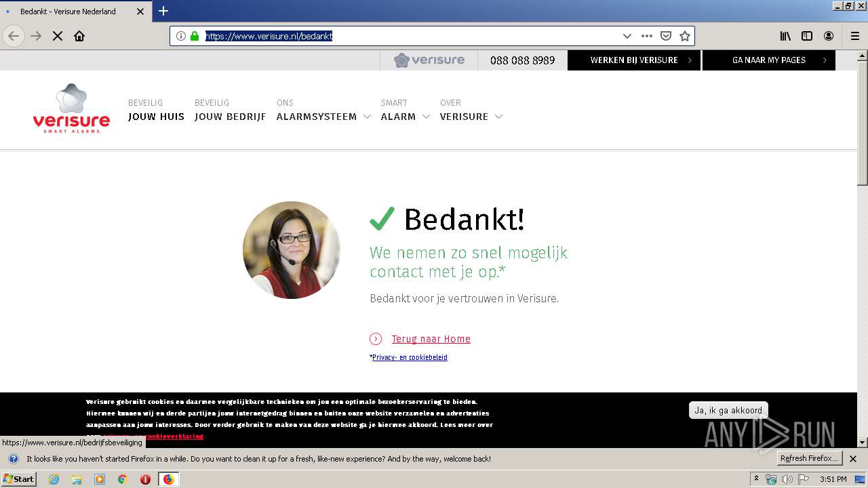Bookmark this page with the star icon
The image size is (868, 488).
click(x=685, y=36)
